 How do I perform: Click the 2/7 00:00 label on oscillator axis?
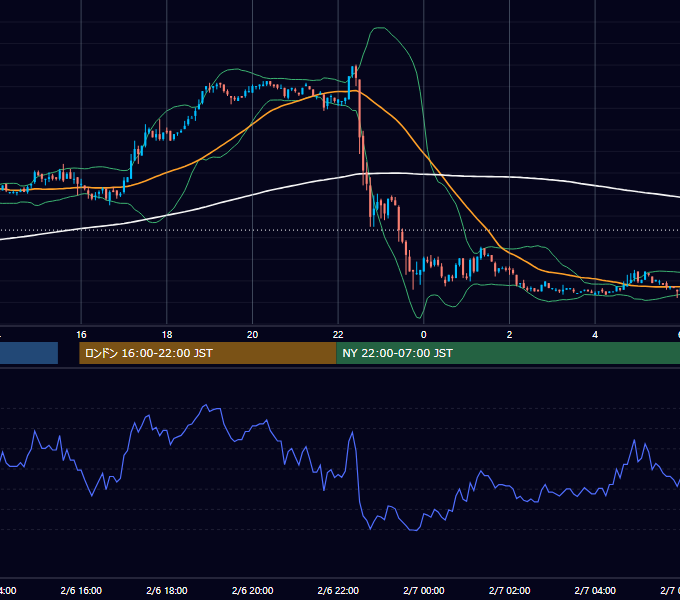(424, 590)
